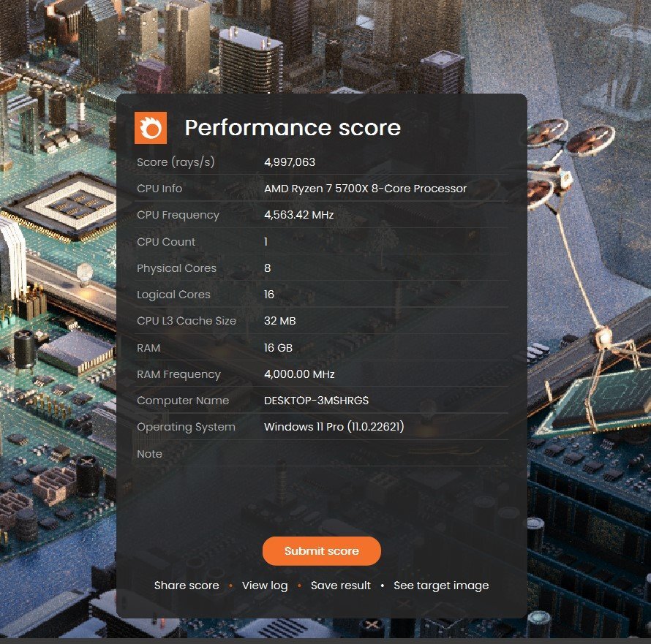Open the Share score link

coord(187,586)
